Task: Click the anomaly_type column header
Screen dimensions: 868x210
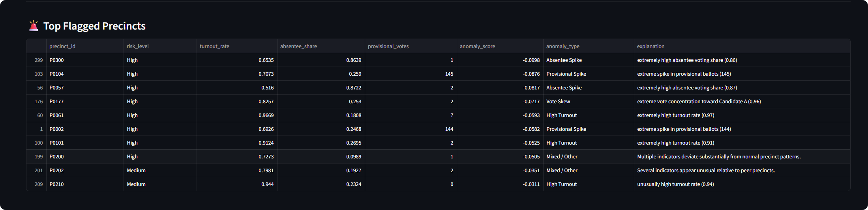Action: click(562, 46)
